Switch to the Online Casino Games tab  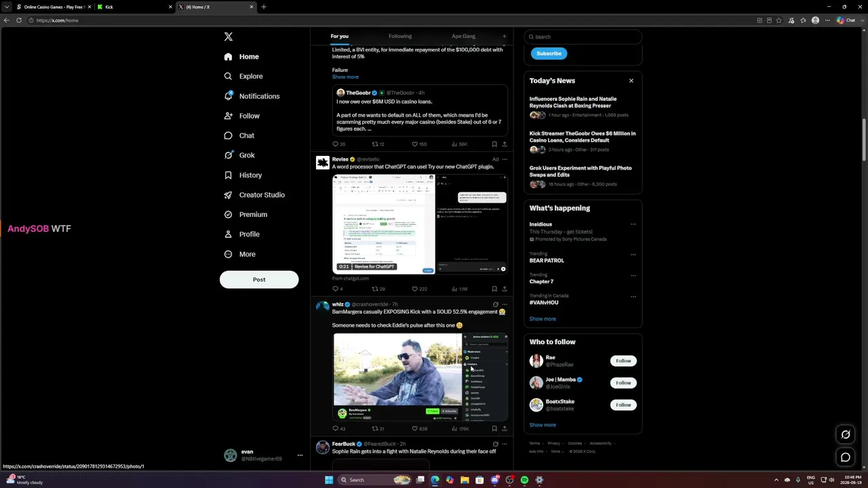coord(53,7)
